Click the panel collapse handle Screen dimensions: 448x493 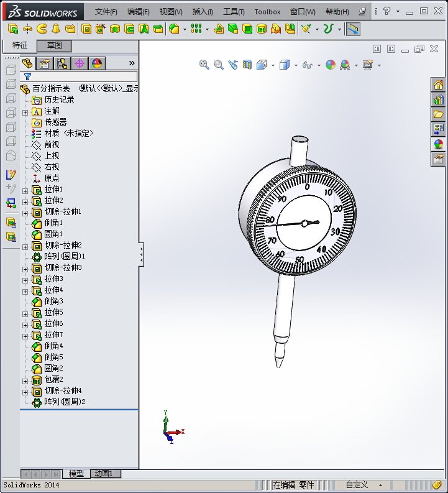[142, 254]
